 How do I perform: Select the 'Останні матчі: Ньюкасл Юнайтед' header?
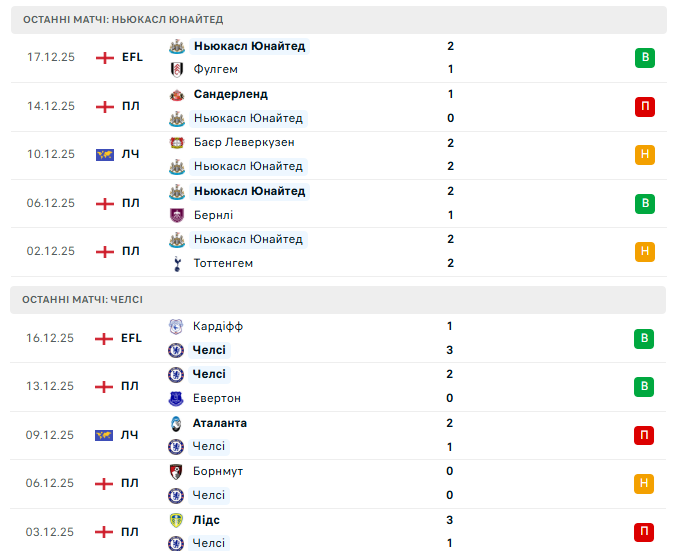point(123,19)
